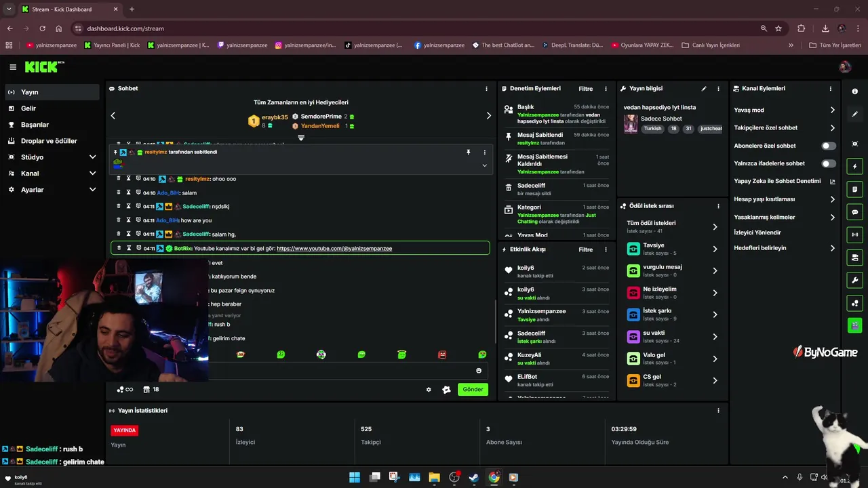Viewport: 868px width, 488px height.
Task: Expand Hesap yaşı kısıtlaması options
Action: pyautogui.click(x=833, y=199)
